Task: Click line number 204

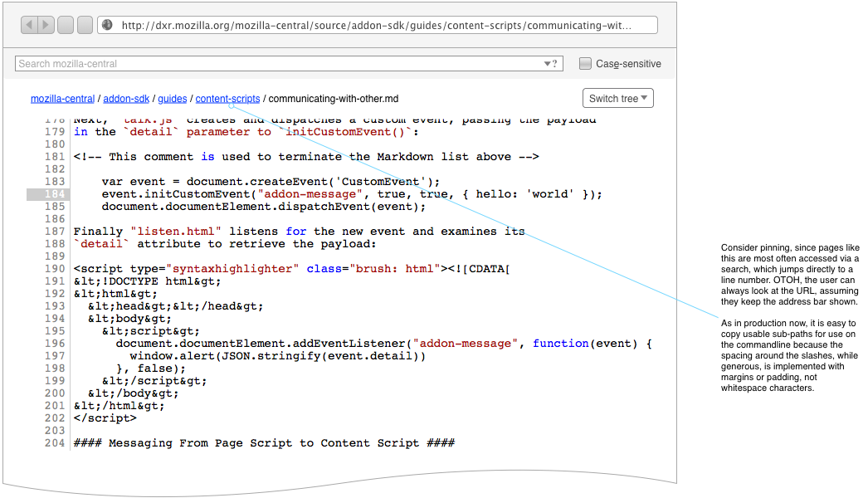Action: point(55,443)
